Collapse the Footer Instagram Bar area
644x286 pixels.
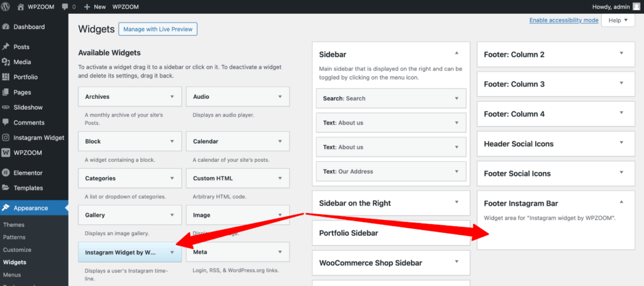coord(621,203)
